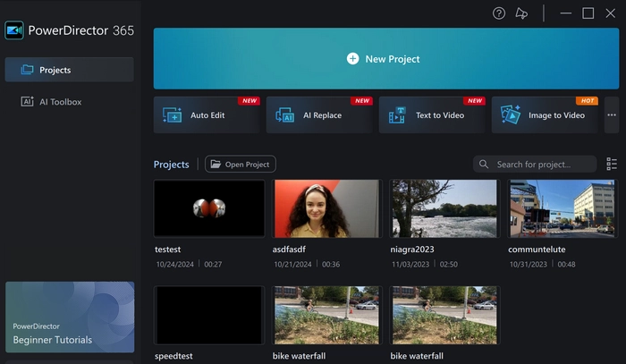Click the communtelute project name
Screen dimensions: 626x364
(537, 250)
